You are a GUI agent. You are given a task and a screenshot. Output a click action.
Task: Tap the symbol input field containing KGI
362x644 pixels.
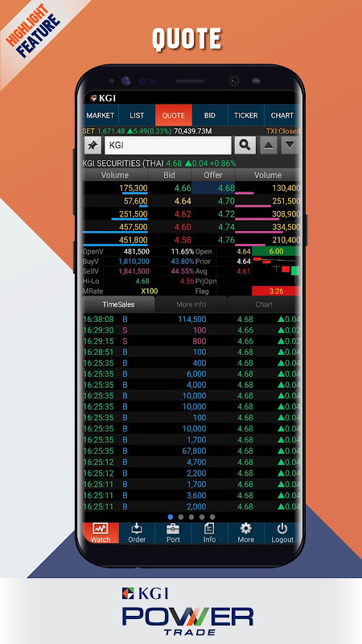(168, 146)
